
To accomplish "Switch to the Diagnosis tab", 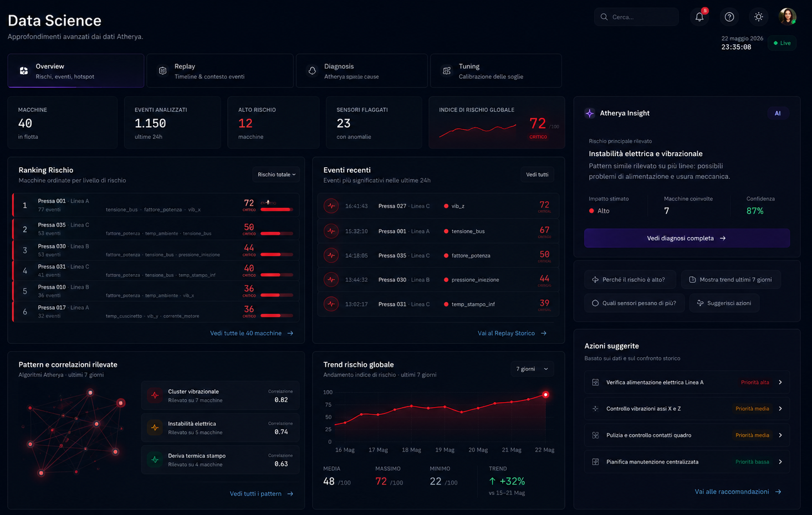I will pyautogui.click(x=361, y=71).
